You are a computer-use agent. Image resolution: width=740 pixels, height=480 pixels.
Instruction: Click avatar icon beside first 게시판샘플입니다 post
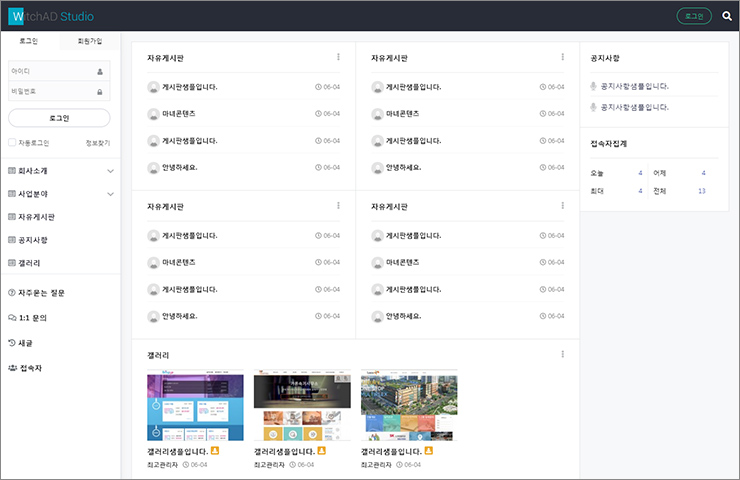click(x=153, y=87)
